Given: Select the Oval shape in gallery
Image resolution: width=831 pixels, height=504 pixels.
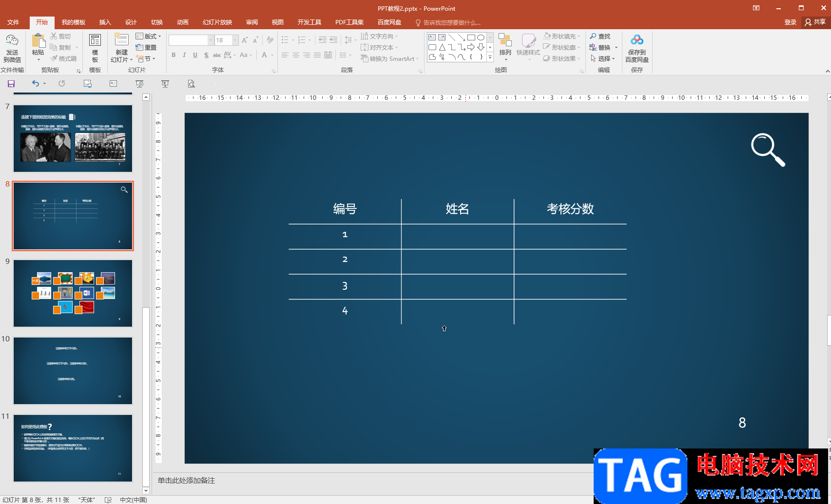Looking at the screenshot, I should [481, 37].
